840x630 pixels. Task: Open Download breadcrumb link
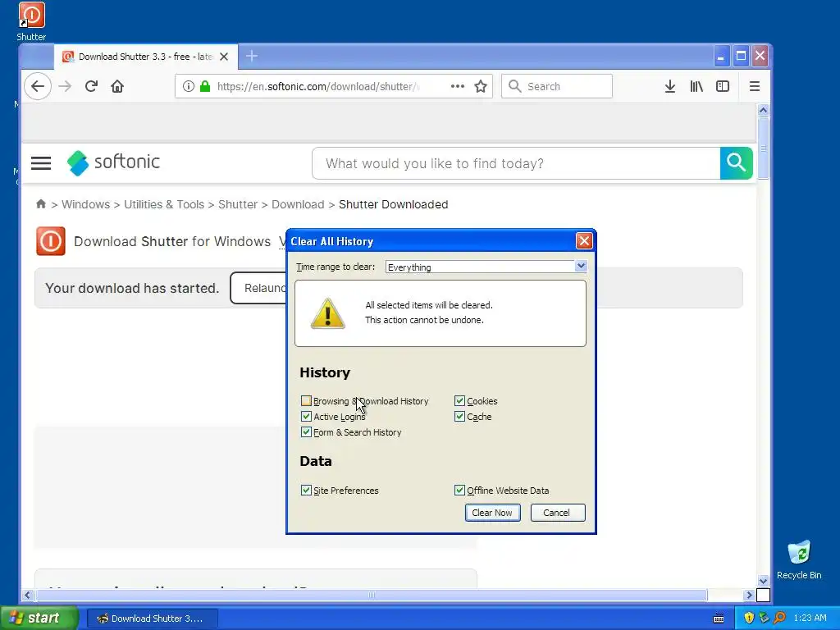coord(298,204)
